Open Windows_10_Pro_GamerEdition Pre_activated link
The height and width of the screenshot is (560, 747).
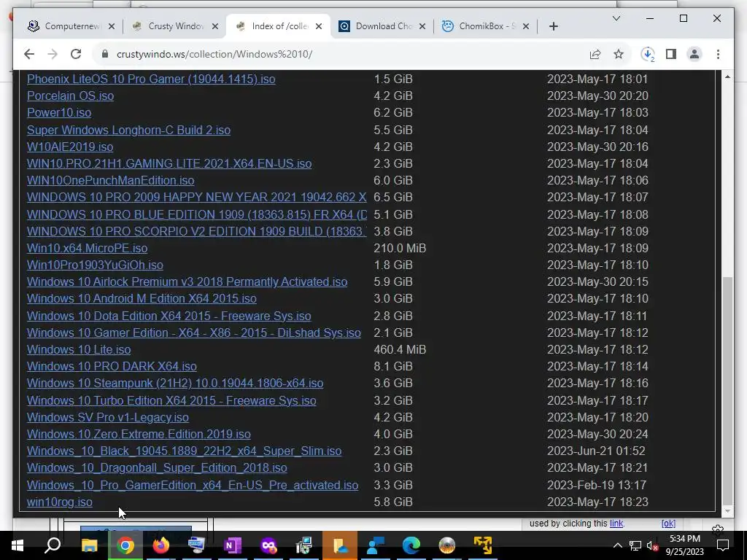[193, 485]
